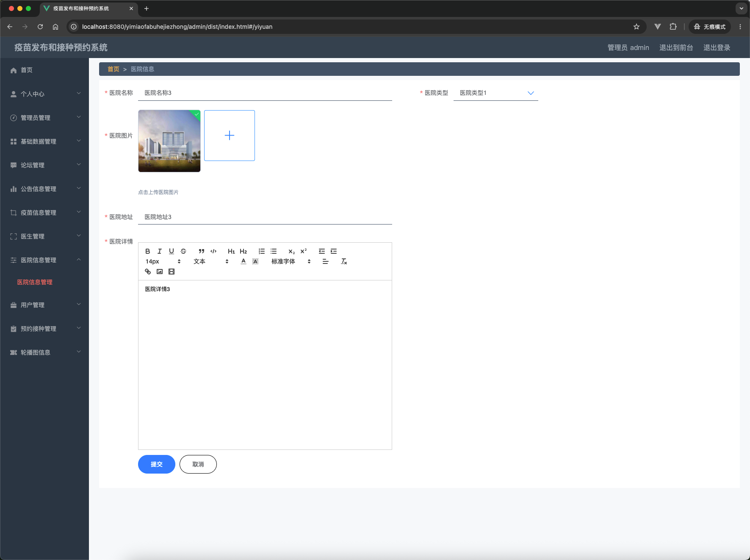
Task: Expand 个人中心 sidebar menu
Action: [44, 94]
